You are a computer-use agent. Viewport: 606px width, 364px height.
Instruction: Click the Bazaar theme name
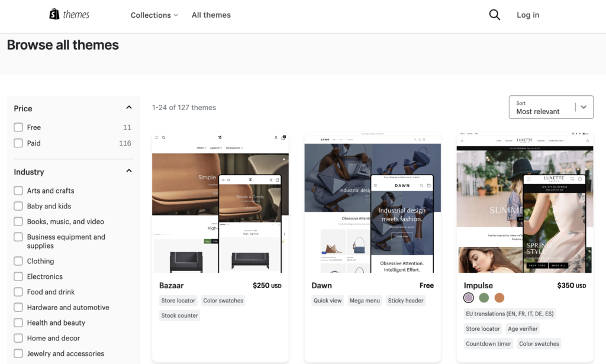[x=171, y=285]
